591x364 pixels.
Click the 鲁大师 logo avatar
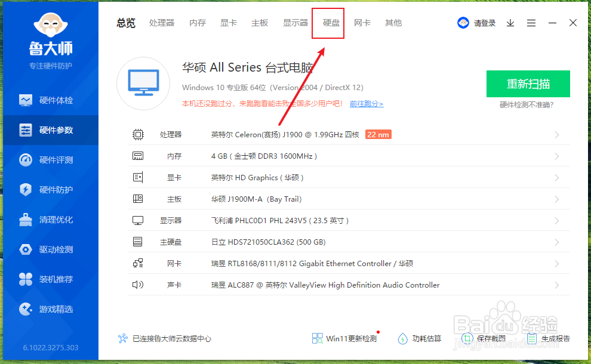51,25
